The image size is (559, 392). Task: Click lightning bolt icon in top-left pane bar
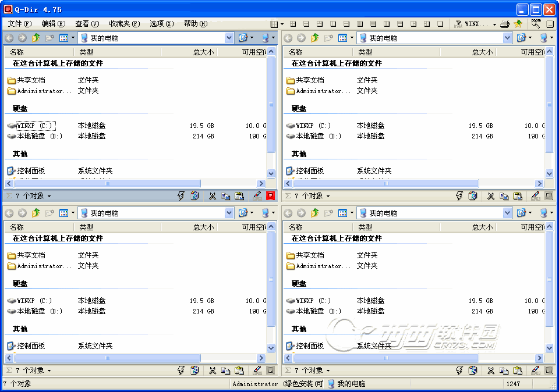181,196
